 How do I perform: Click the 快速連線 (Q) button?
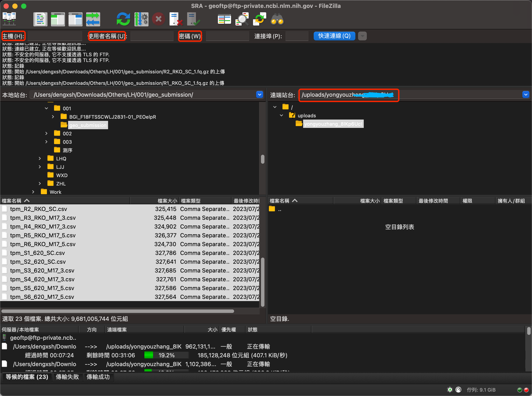tap(334, 36)
